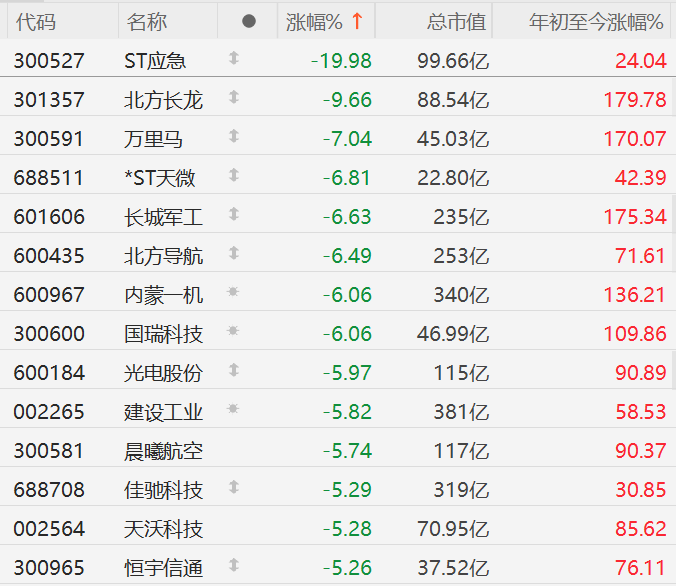Screen dimensions: 676x586
Task: Select stock code 600435
Action: pos(49,256)
